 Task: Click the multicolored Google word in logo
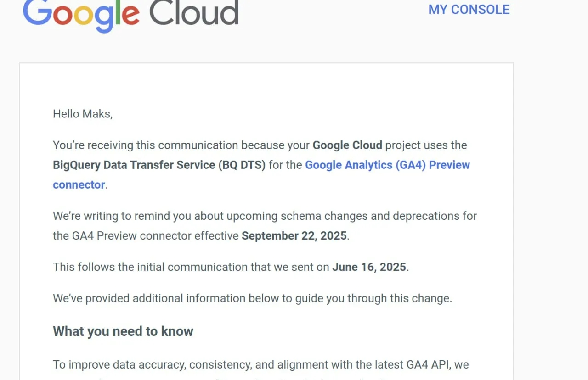(81, 15)
